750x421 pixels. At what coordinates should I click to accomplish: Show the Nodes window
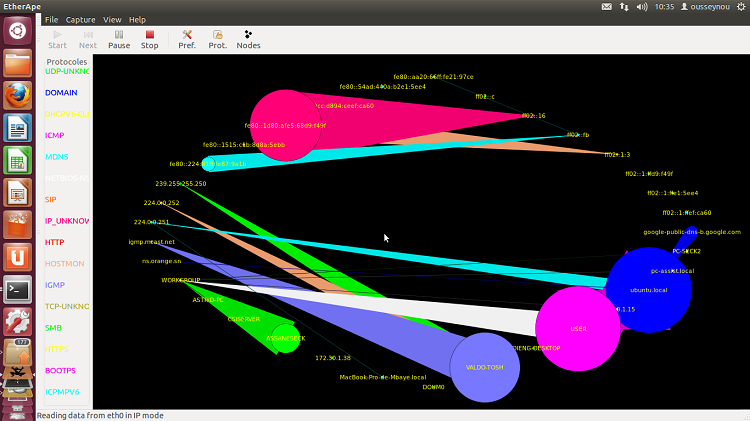click(x=248, y=38)
